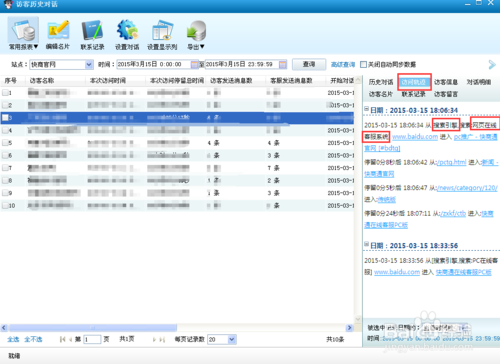
Task: Collapse the 2015-03-15 18:06:34 date section
Action: point(366,109)
